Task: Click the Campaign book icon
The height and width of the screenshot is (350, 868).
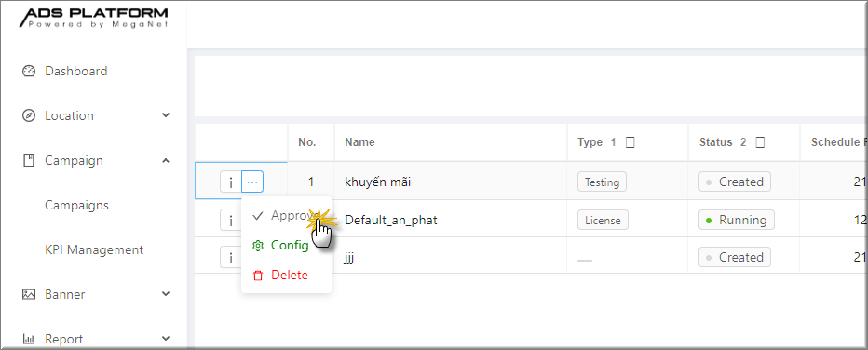Action: (x=28, y=160)
